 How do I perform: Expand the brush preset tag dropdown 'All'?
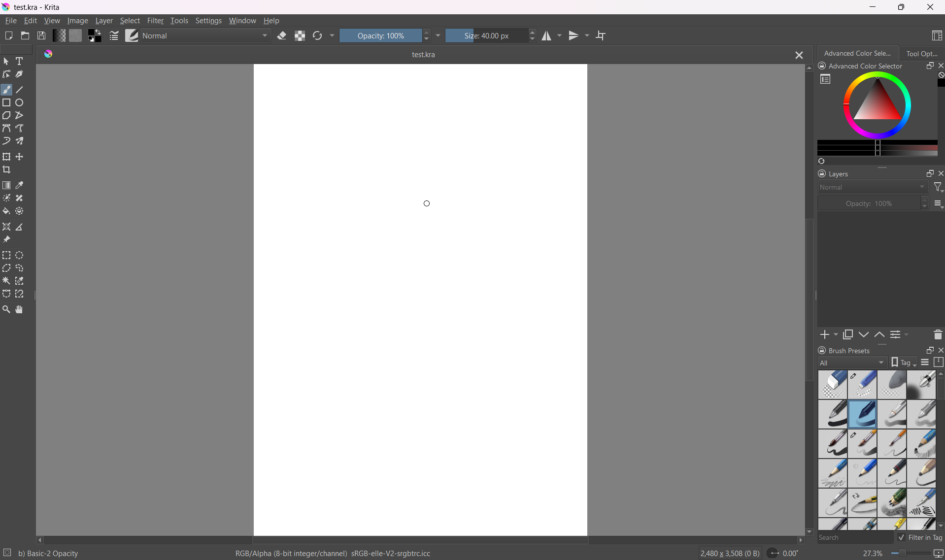(852, 363)
